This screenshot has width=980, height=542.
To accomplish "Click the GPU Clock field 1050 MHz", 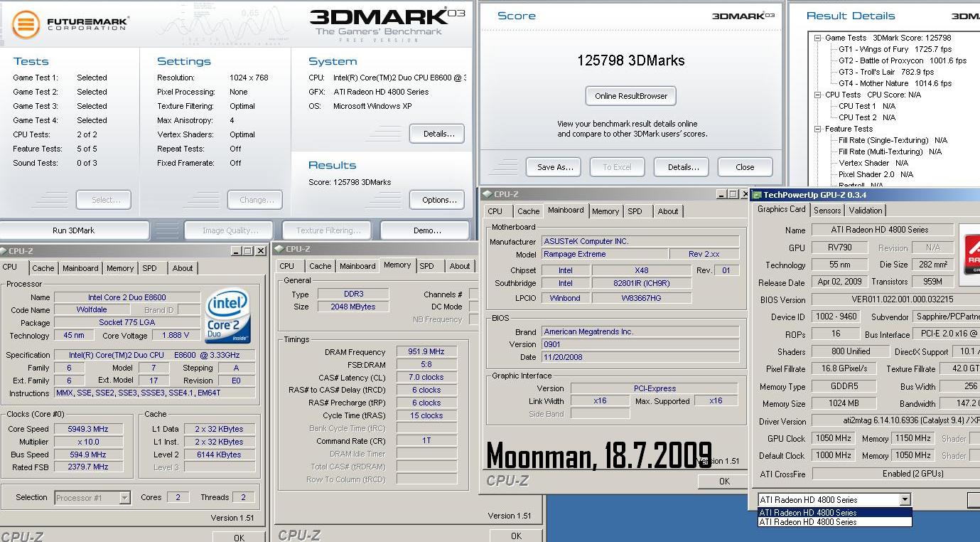I will (834, 438).
